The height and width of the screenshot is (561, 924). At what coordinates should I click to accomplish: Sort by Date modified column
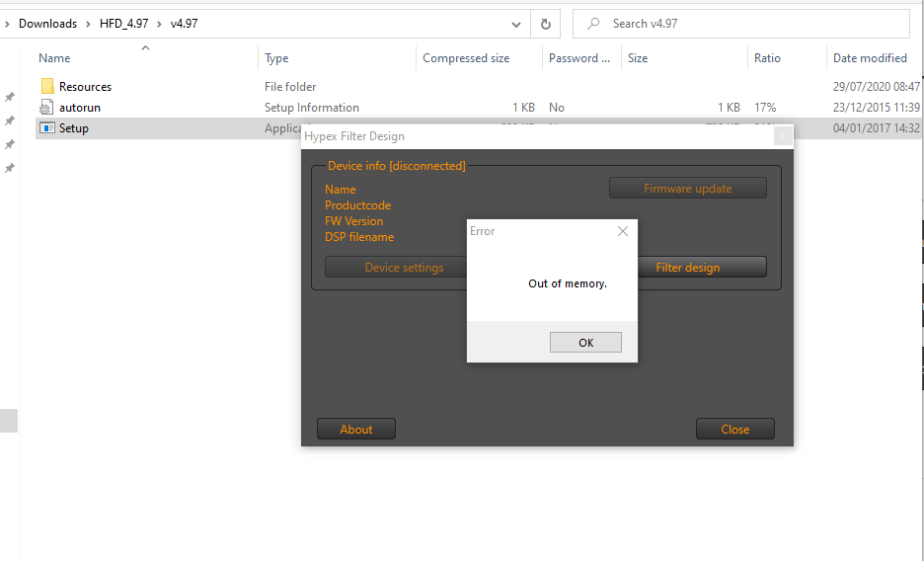(x=870, y=57)
